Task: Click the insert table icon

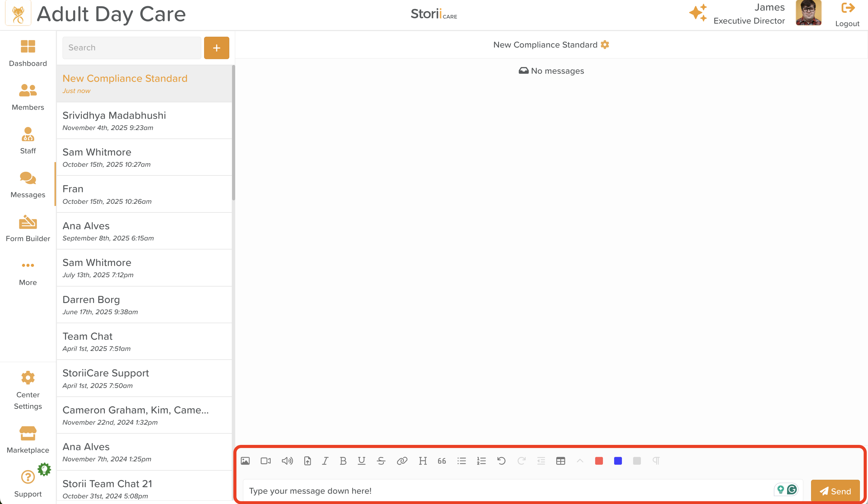Action: (x=560, y=461)
